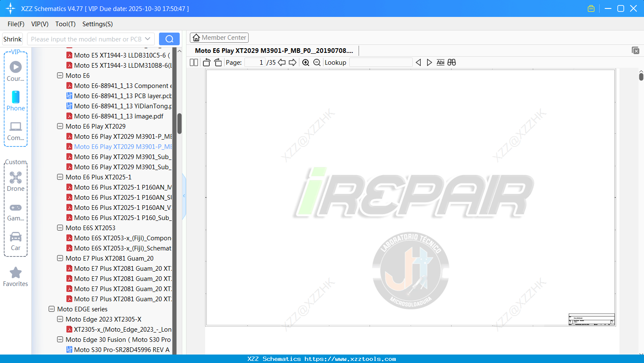Select the Car category icon
Image resolution: width=644 pixels, height=363 pixels.
[16, 241]
